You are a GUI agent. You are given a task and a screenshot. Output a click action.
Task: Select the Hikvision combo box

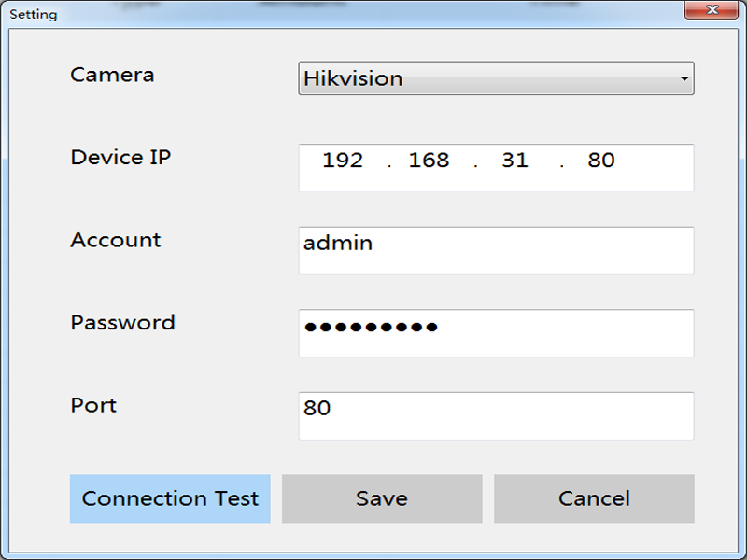pyautogui.click(x=496, y=78)
